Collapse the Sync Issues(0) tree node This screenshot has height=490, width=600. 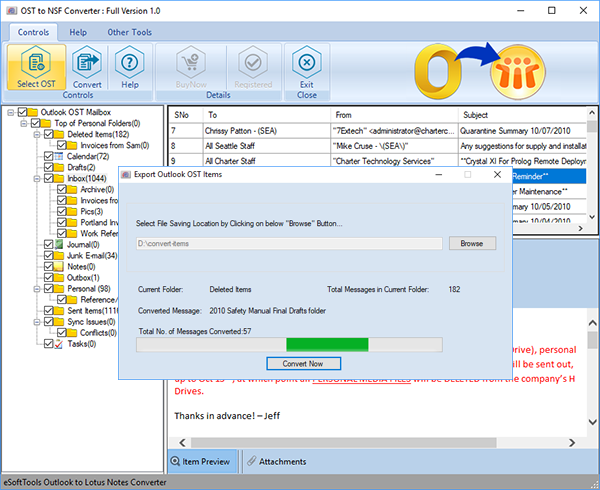point(37,322)
